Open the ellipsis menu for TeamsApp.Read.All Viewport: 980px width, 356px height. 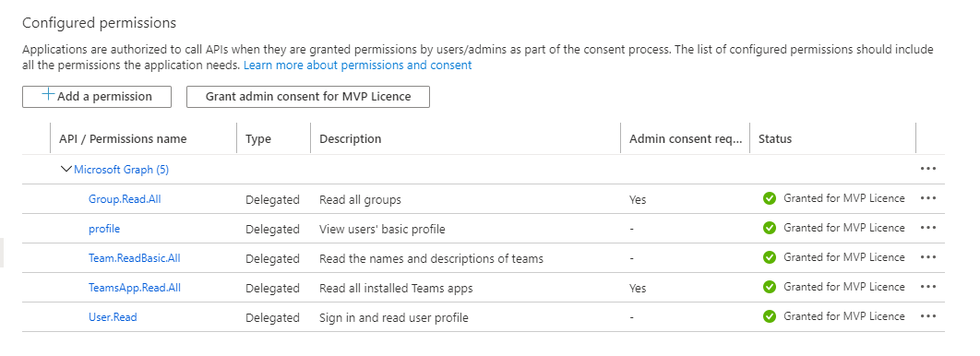(928, 287)
